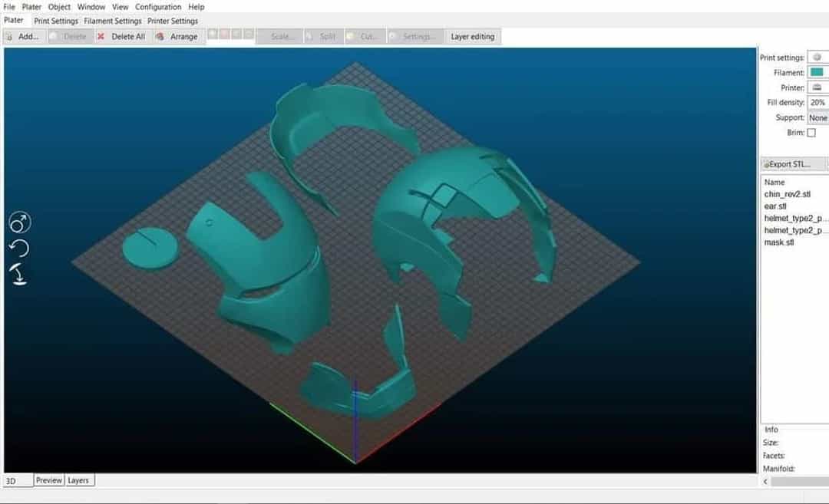Switch to the Filament Settings tab

coord(113,21)
